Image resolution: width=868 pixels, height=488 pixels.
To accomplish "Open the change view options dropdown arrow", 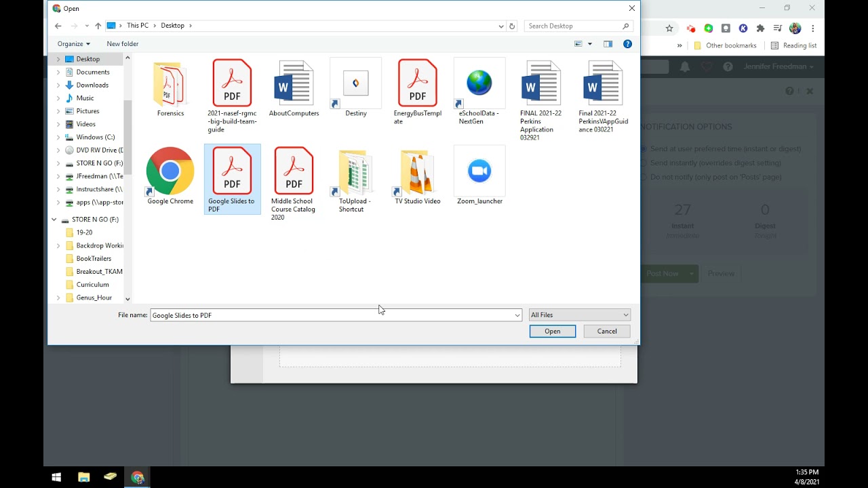I will (x=590, y=44).
